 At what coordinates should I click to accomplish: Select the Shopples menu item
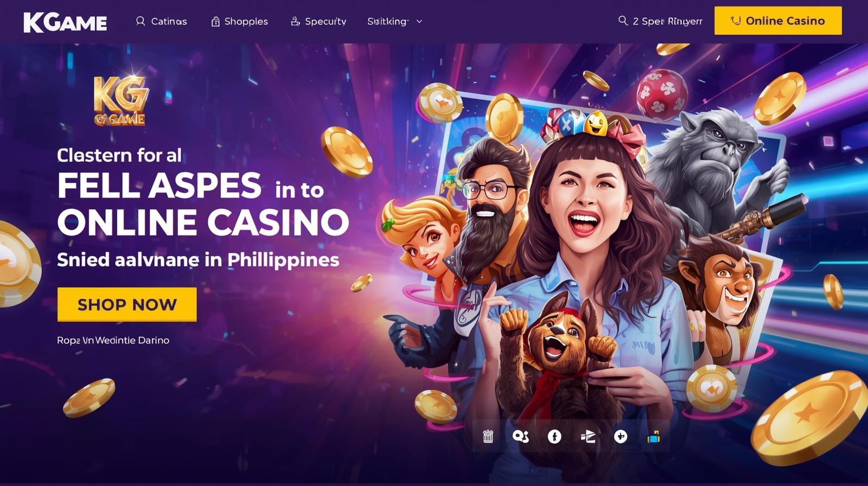click(239, 21)
